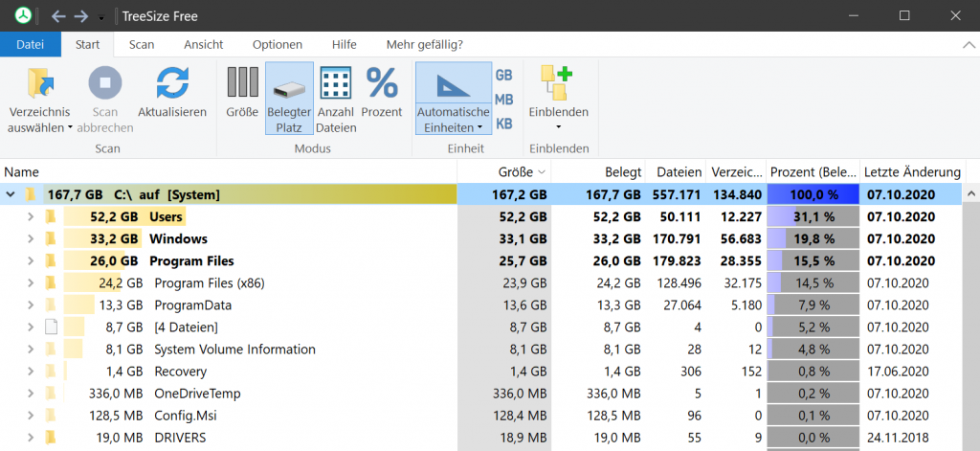Open the Mehr gefällig? tab
The width and height of the screenshot is (980, 451).
(x=425, y=44)
